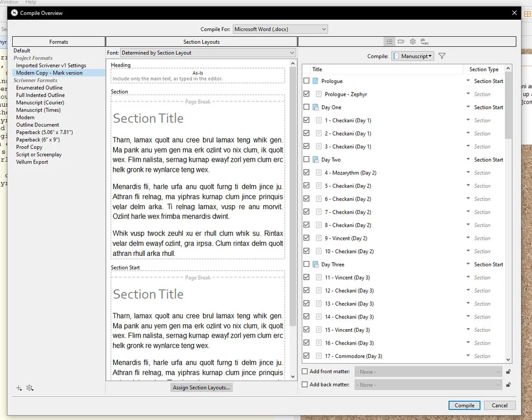
Task: Select the Section Start layout preview
Action: click(x=198, y=325)
